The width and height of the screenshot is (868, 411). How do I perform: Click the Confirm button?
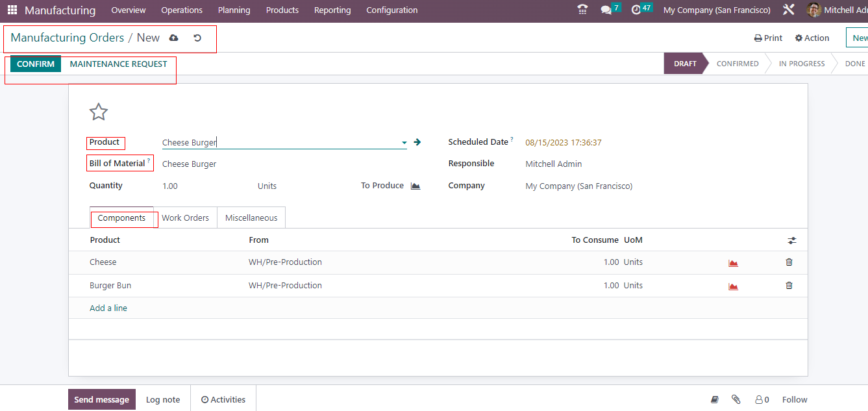point(36,64)
